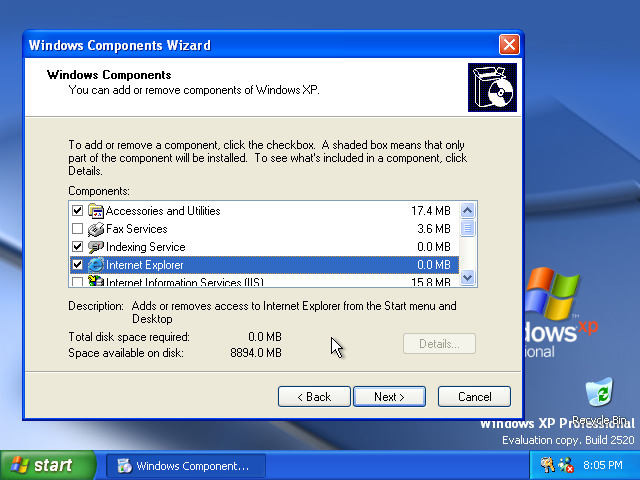Open the Start menu

47,465
